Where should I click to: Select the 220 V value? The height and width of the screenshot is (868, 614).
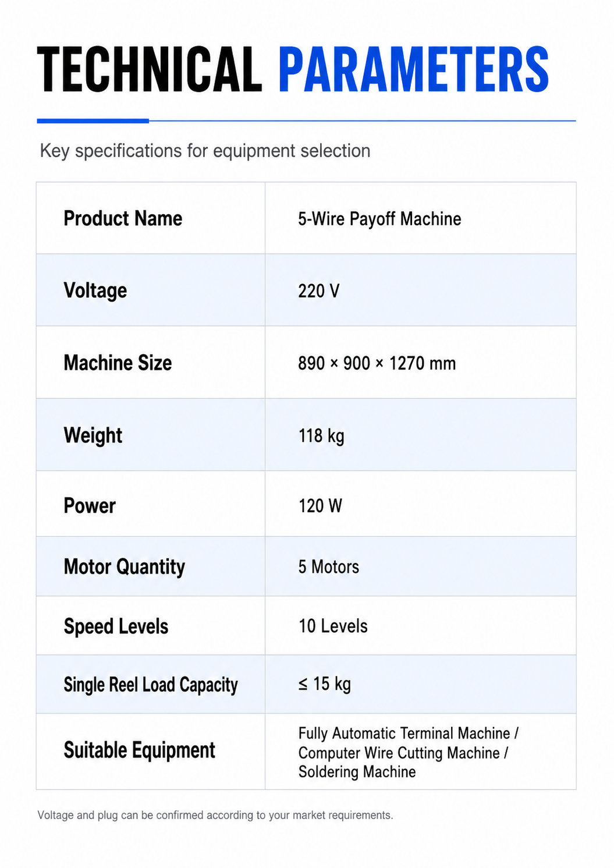[318, 290]
